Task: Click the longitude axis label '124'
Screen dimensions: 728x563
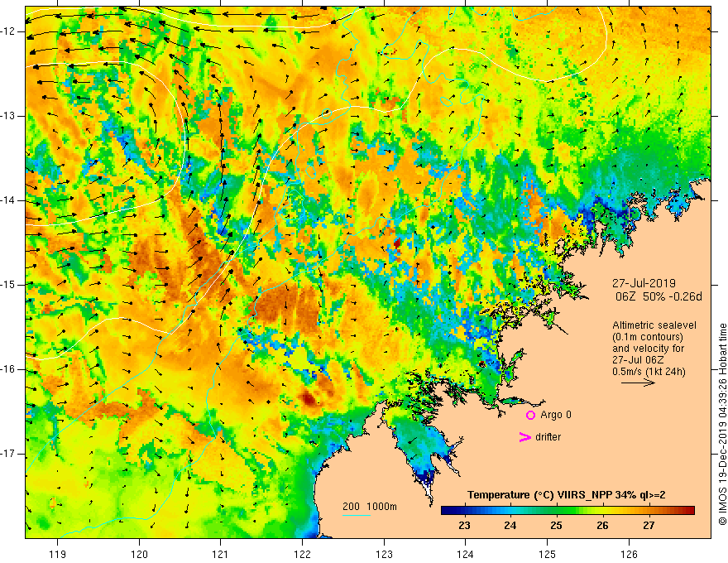Action: [466, 554]
